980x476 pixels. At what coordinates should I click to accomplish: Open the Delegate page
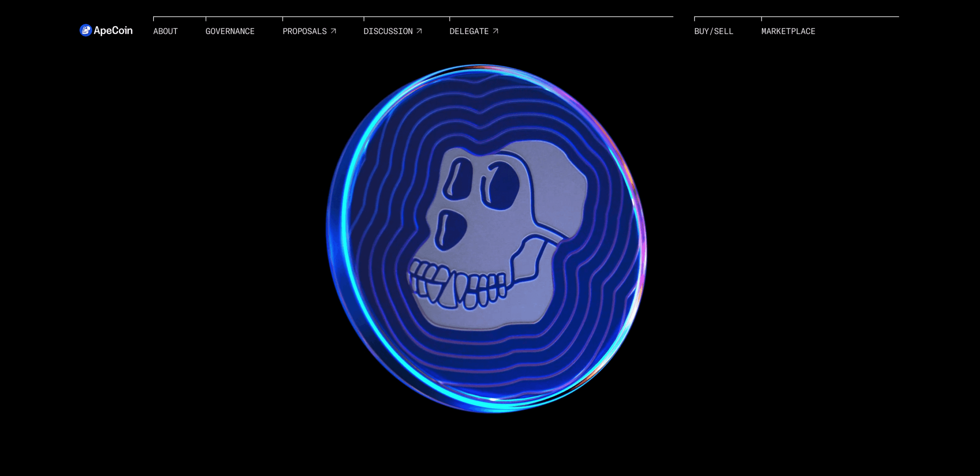pos(469,31)
